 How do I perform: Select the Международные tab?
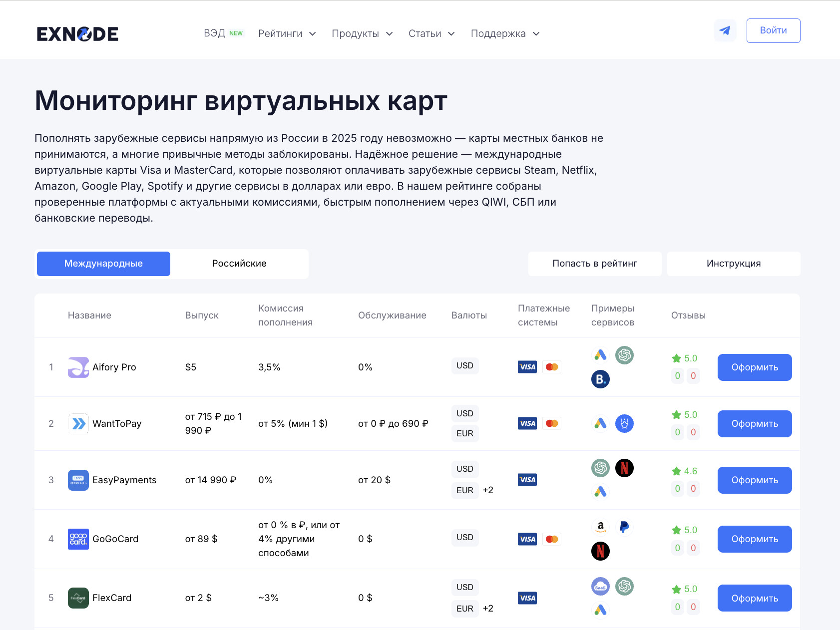(x=103, y=264)
